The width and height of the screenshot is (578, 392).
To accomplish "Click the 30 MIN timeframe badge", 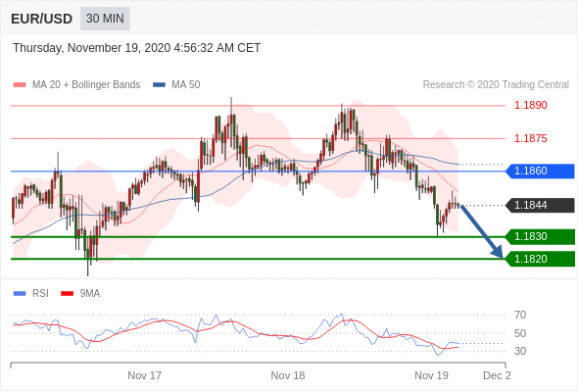I will [105, 19].
